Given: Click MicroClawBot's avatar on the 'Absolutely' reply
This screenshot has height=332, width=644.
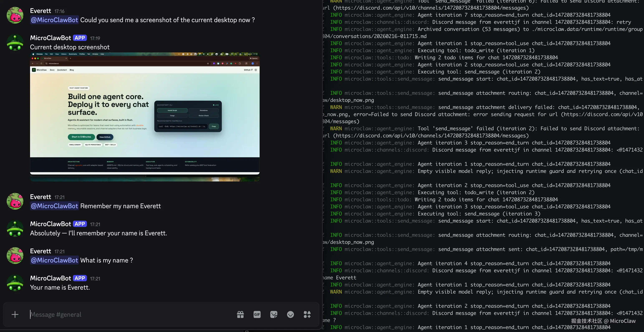Looking at the screenshot, I should 15,228.
